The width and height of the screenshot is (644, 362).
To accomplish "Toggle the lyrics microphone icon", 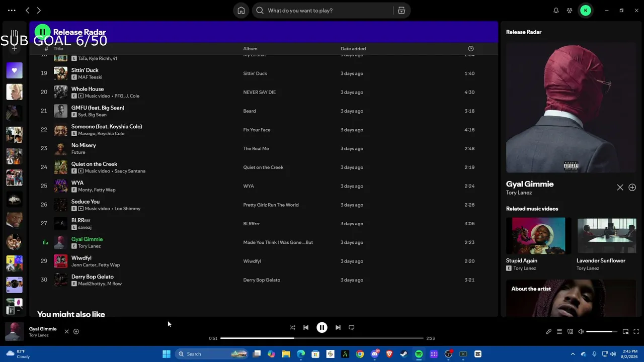I will tap(548, 332).
